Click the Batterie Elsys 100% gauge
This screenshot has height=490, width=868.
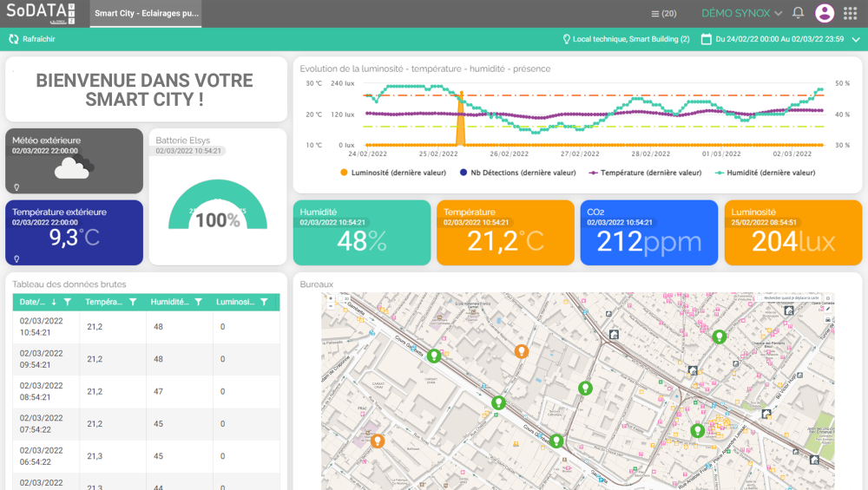coord(218,206)
